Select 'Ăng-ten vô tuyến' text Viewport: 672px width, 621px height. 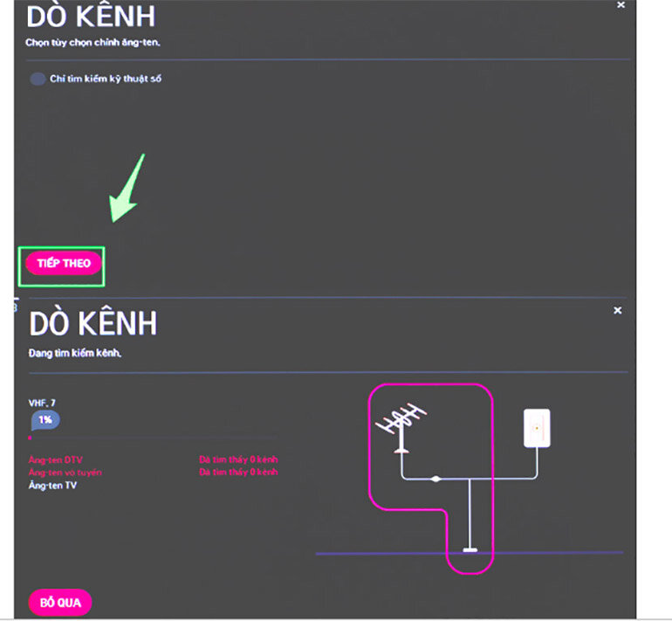click(x=65, y=473)
